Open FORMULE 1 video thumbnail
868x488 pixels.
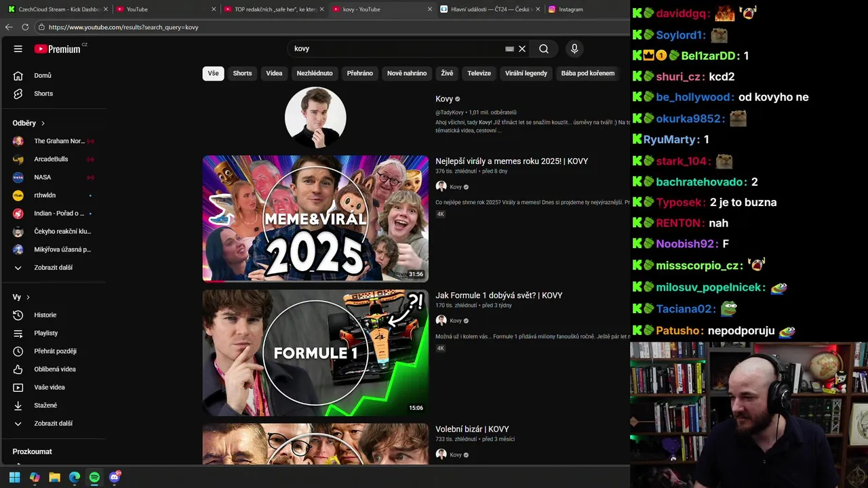[x=315, y=352]
